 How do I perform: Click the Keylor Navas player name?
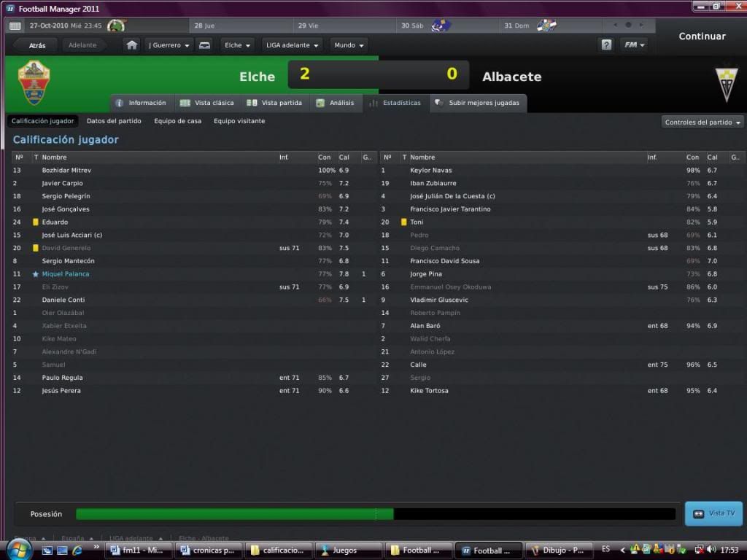pos(430,171)
